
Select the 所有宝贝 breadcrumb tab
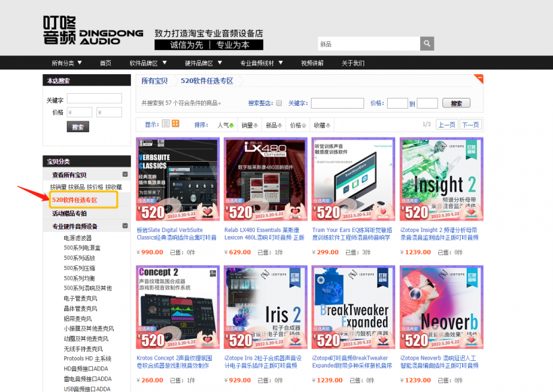(x=154, y=81)
